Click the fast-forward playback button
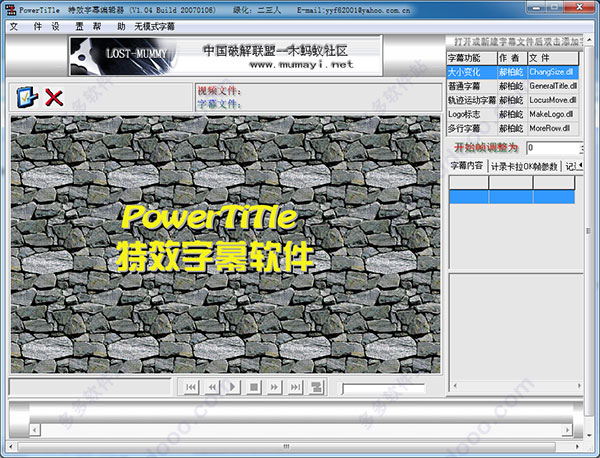This screenshot has width=600, height=458. click(x=274, y=387)
